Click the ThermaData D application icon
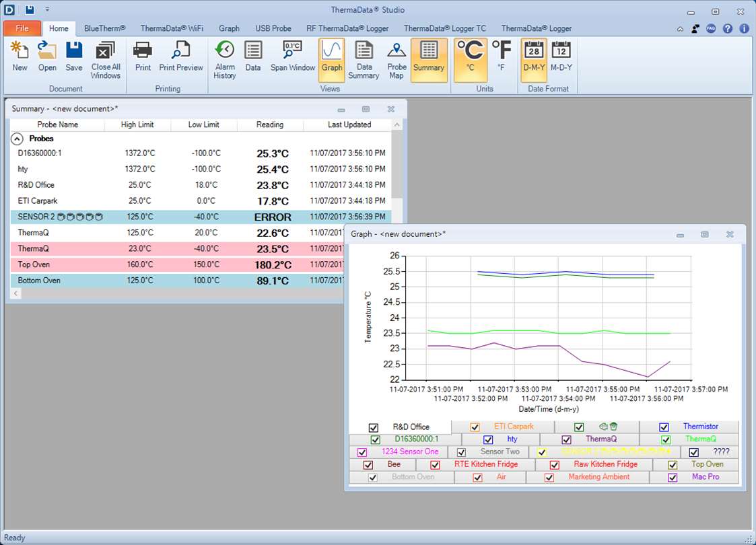756x545 pixels. (x=9, y=9)
